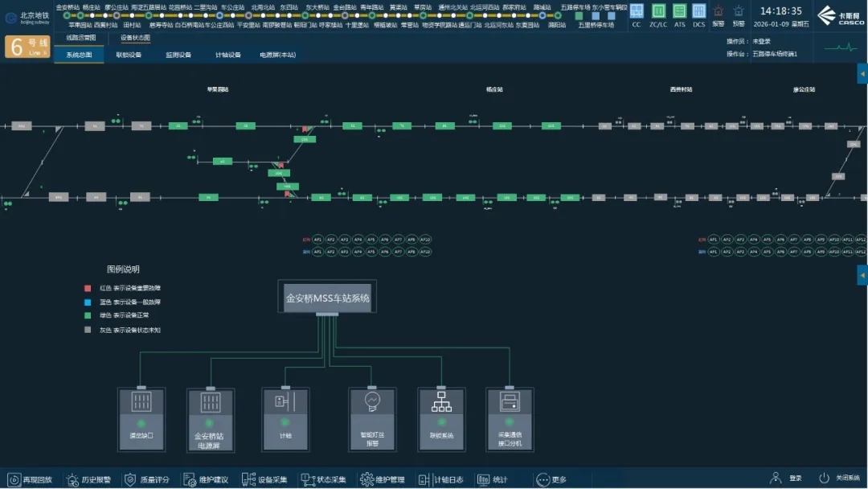This screenshot has width=868, height=489.
Task: Switch to the 联锁设备 tab
Action: click(x=129, y=55)
